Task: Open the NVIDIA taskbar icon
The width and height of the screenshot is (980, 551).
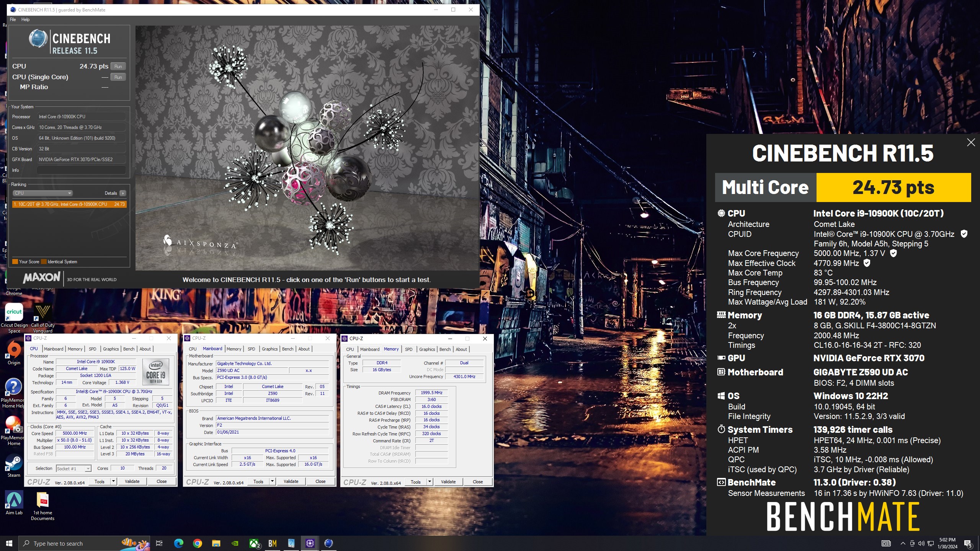Action: coord(235,543)
